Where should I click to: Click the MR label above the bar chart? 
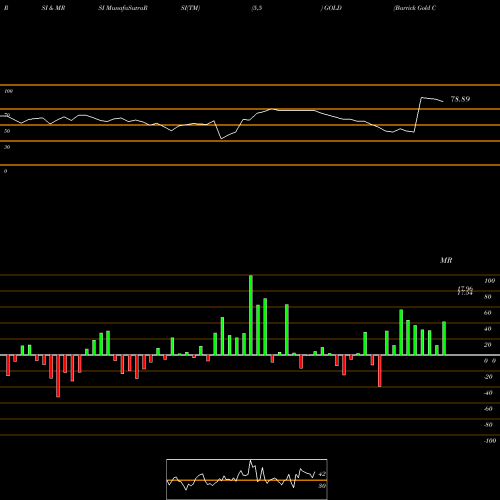point(446,260)
